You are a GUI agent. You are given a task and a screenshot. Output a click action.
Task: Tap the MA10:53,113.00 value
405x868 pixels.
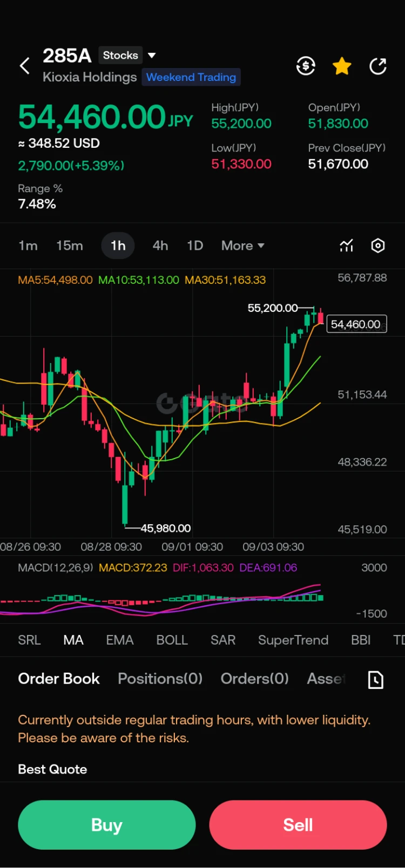(x=139, y=280)
